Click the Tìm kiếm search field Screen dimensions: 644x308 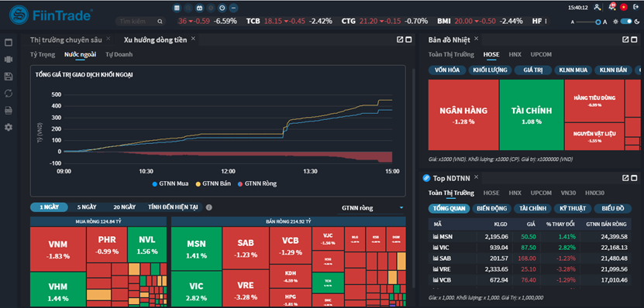point(140,22)
